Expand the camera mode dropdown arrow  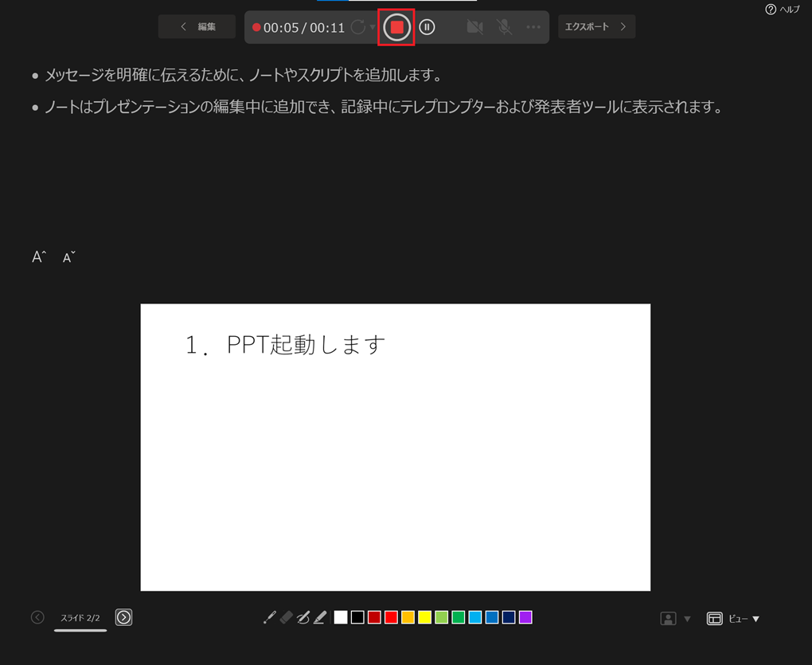(x=687, y=619)
